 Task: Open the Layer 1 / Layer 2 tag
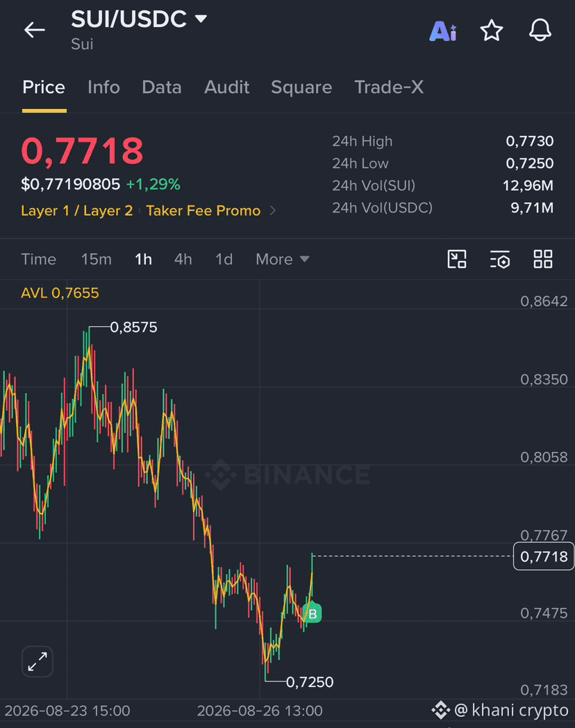(x=76, y=211)
